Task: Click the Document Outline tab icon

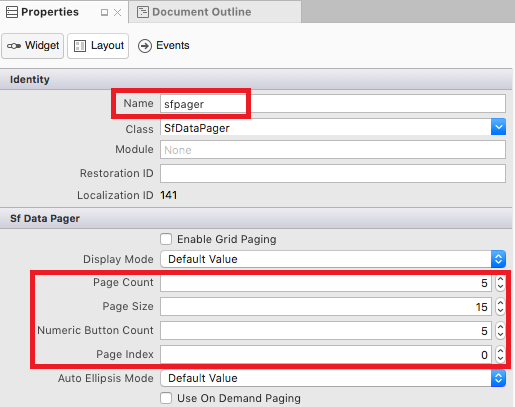Action: [143, 12]
